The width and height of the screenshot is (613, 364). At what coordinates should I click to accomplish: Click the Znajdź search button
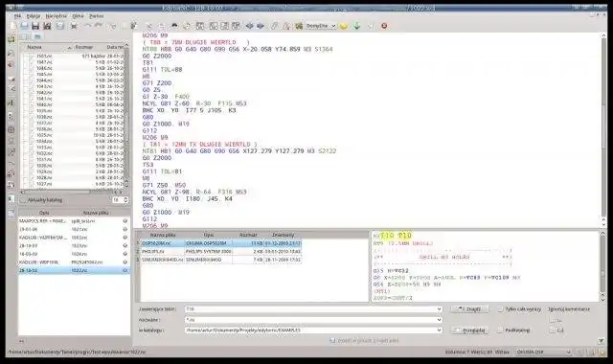click(x=469, y=308)
